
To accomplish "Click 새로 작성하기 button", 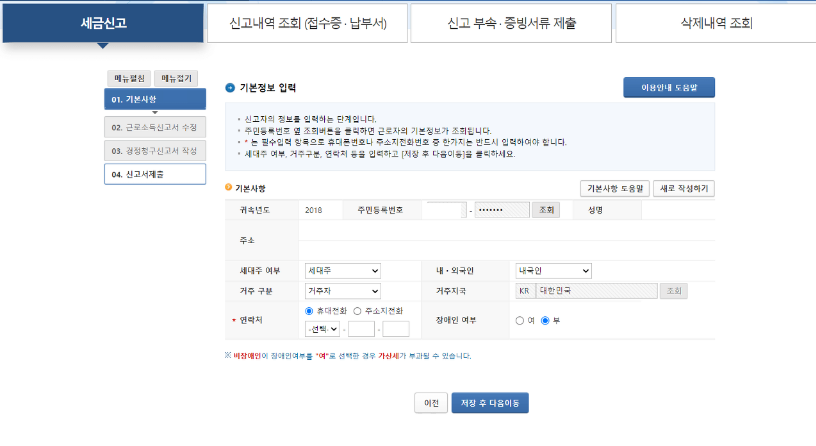I will click(684, 188).
